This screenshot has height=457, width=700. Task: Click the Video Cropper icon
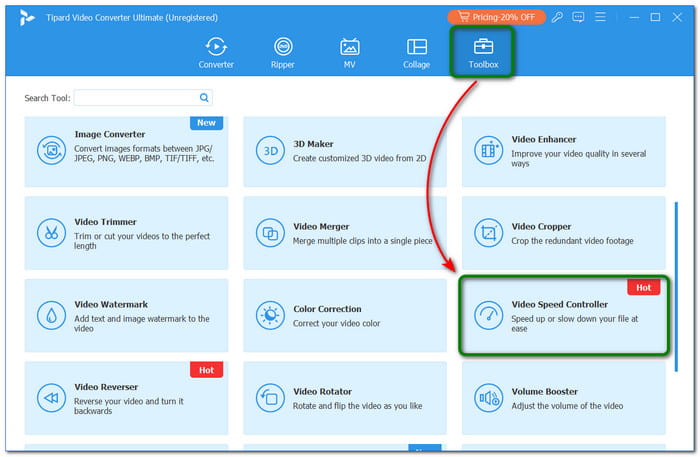pos(488,233)
